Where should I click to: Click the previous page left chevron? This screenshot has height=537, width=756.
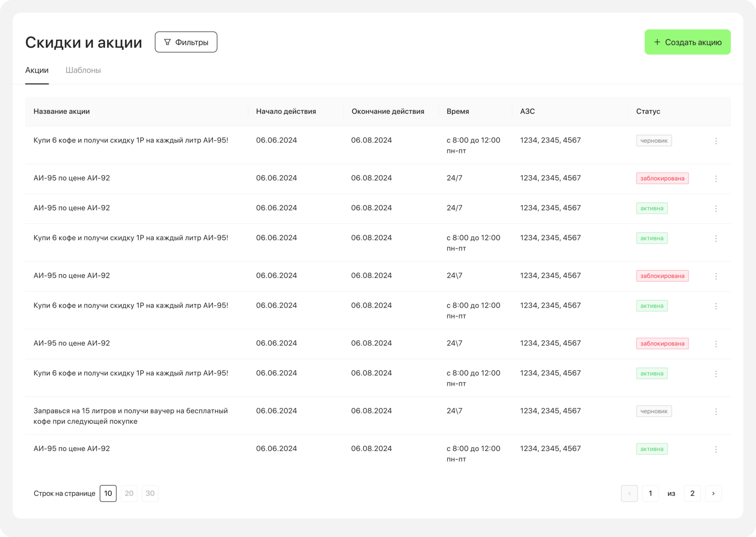tap(629, 493)
